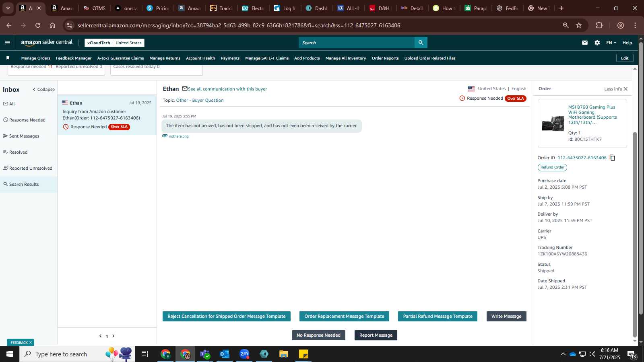The height and width of the screenshot is (362, 644).
Task: Bookmark this page with the star icon
Action: pos(579,25)
